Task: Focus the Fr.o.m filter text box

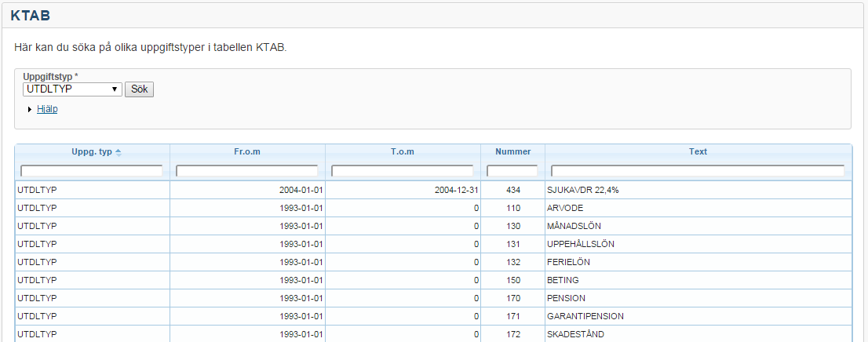Action: (x=246, y=170)
